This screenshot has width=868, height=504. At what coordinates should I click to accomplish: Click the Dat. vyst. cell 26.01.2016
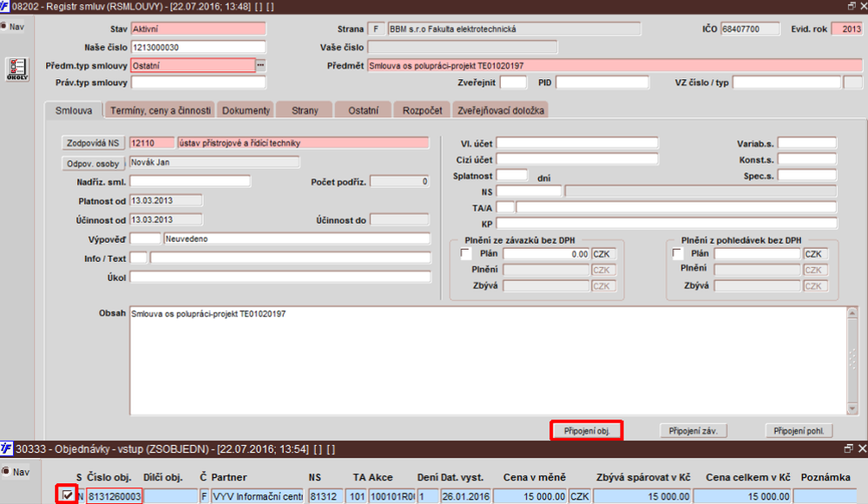coord(465,495)
